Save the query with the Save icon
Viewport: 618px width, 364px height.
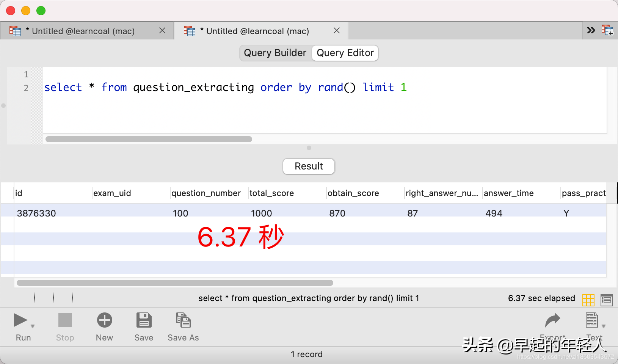click(x=144, y=320)
